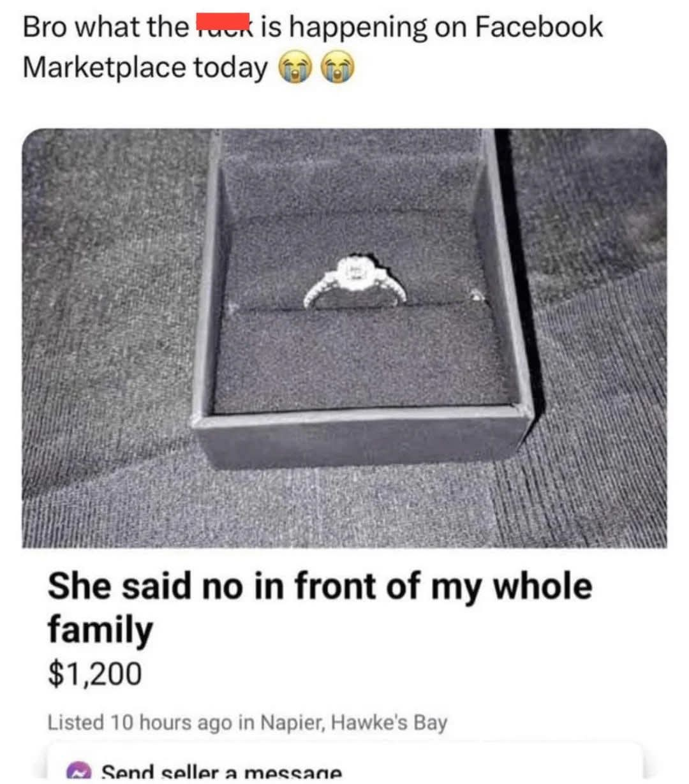Image resolution: width=689 pixels, height=784 pixels.
Task: Click the word family in listing title
Action: [x=100, y=629]
